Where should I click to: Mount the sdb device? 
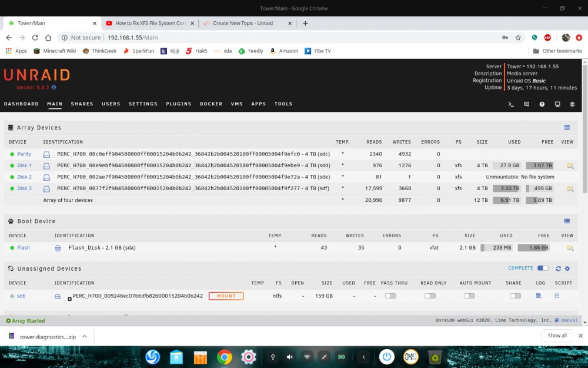click(x=226, y=296)
